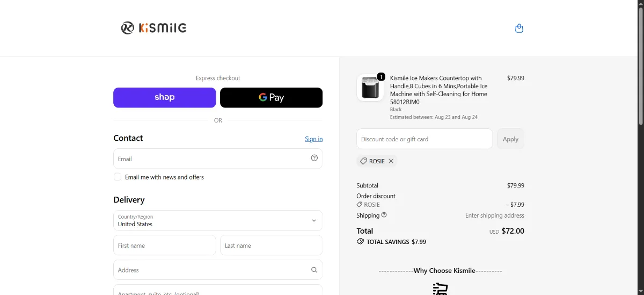Click the Why Choose Kismile heading
Viewport: 644px width, 295px height.
[440, 271]
